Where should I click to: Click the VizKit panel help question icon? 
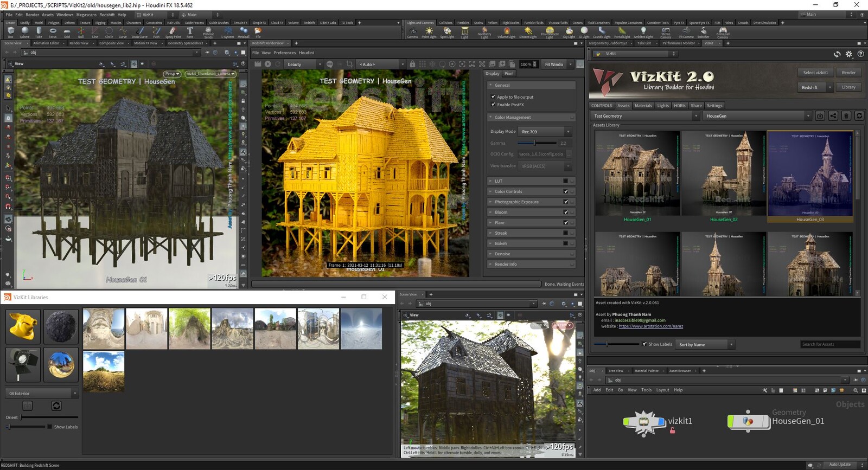click(860, 54)
